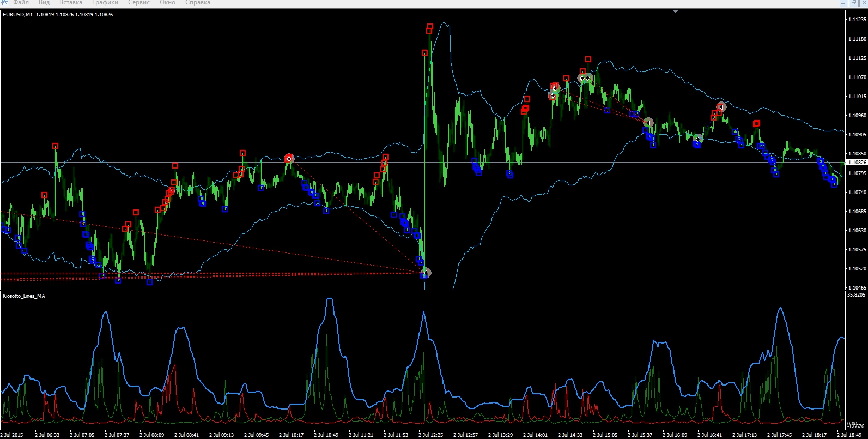Click price axis label 1.10905
The width and height of the screenshot is (868, 439).
pyautogui.click(x=857, y=135)
